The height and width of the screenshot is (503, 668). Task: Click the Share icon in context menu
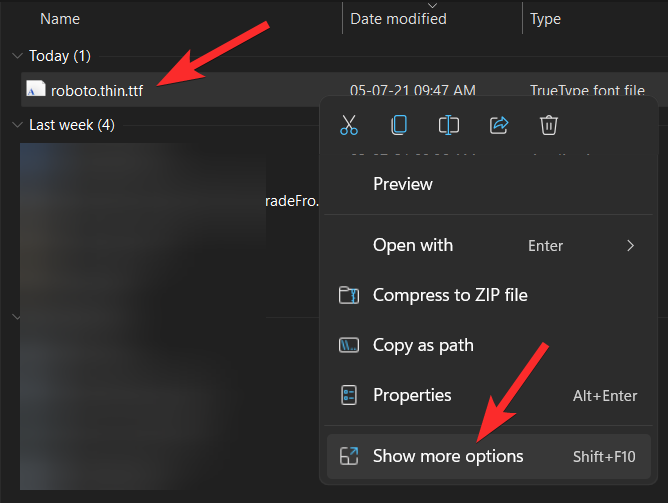(x=499, y=125)
